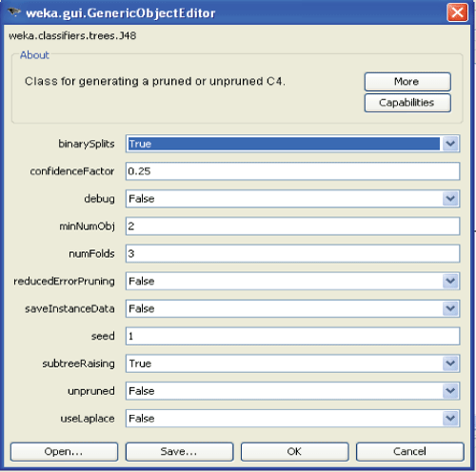Image resolution: width=476 pixels, height=472 pixels.
Task: Open More information about J48
Action: pyautogui.click(x=407, y=82)
